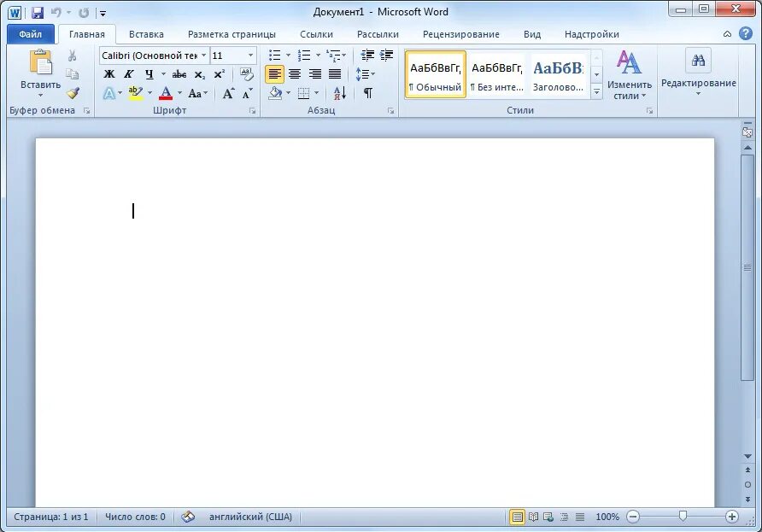Toggle bold Ж formatting

pos(109,73)
